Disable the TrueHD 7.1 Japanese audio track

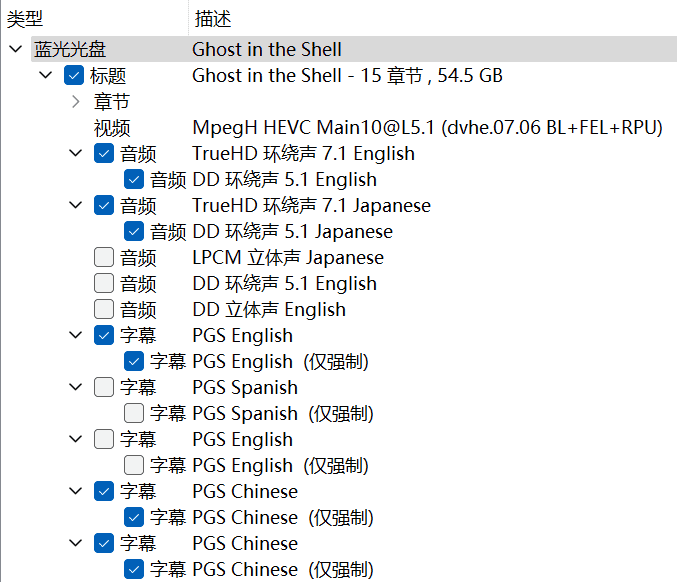click(x=104, y=206)
